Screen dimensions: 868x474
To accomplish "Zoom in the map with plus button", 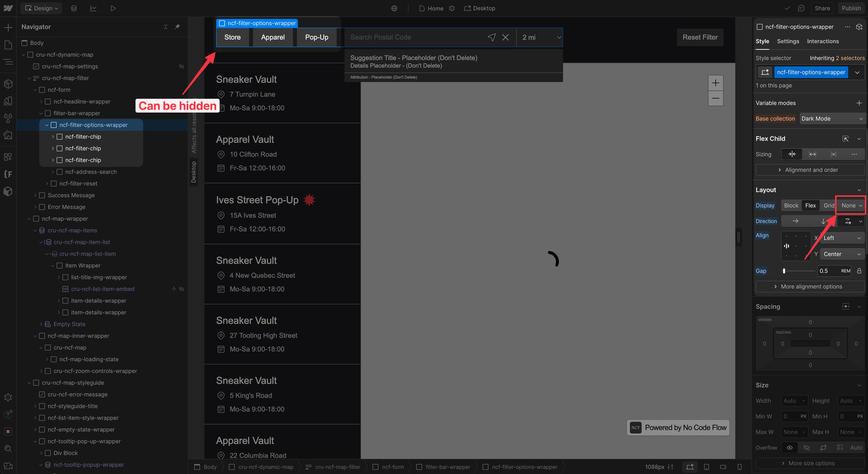I will coord(715,83).
